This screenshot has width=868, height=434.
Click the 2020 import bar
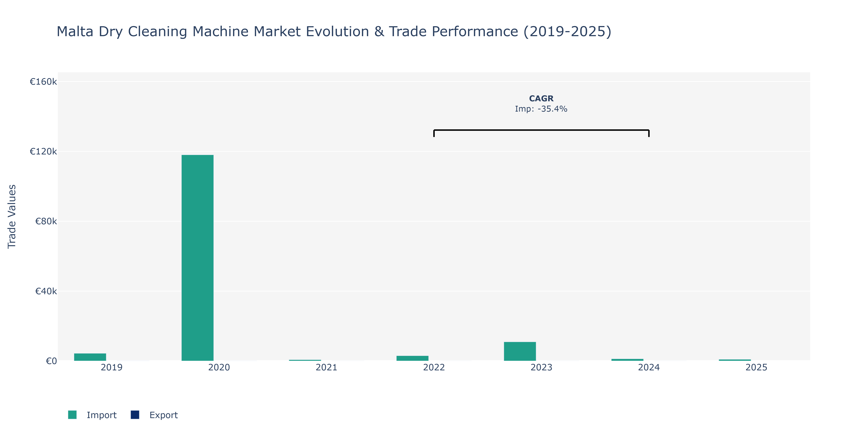point(197,258)
